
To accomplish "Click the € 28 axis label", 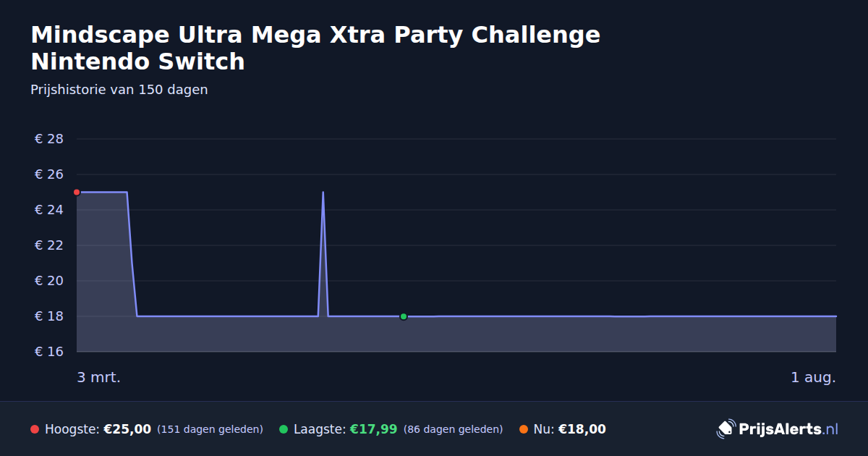I will pos(49,139).
